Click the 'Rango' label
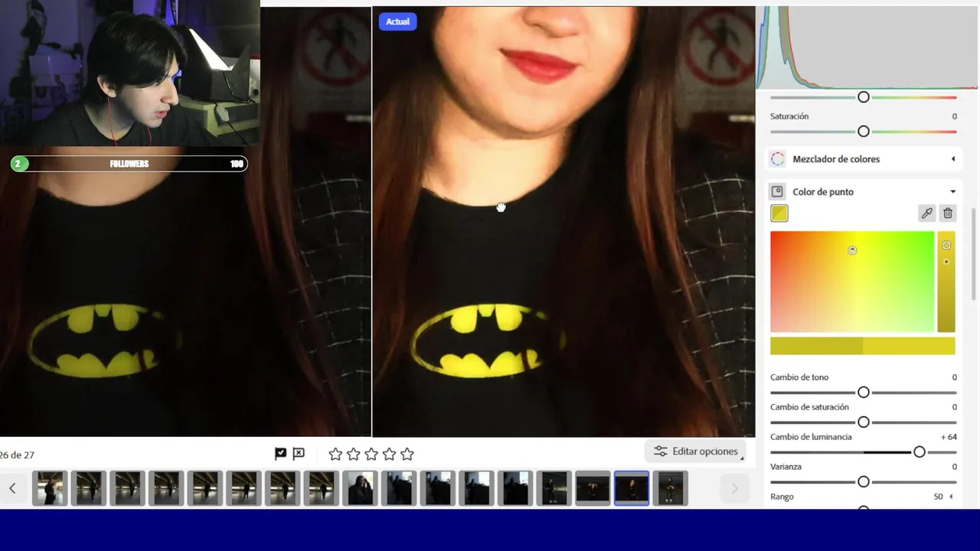 [x=782, y=497]
